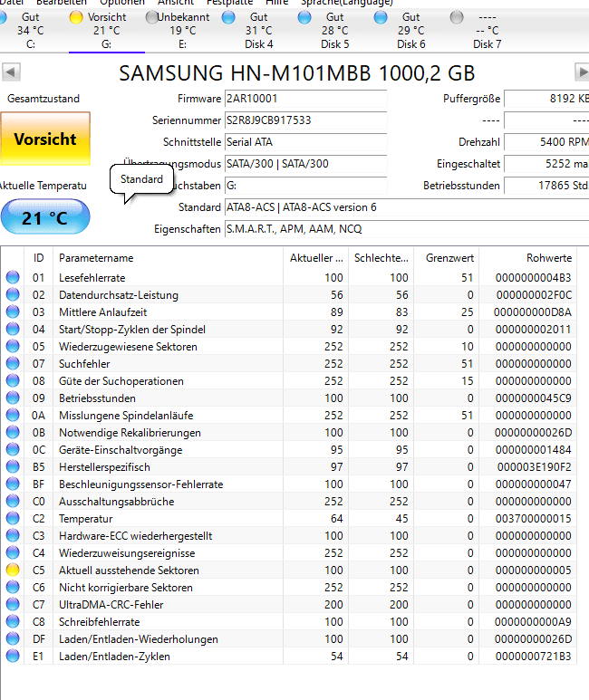Select drive E: with Unbekannt status
This screenshot has height=700, width=589.
(183, 31)
